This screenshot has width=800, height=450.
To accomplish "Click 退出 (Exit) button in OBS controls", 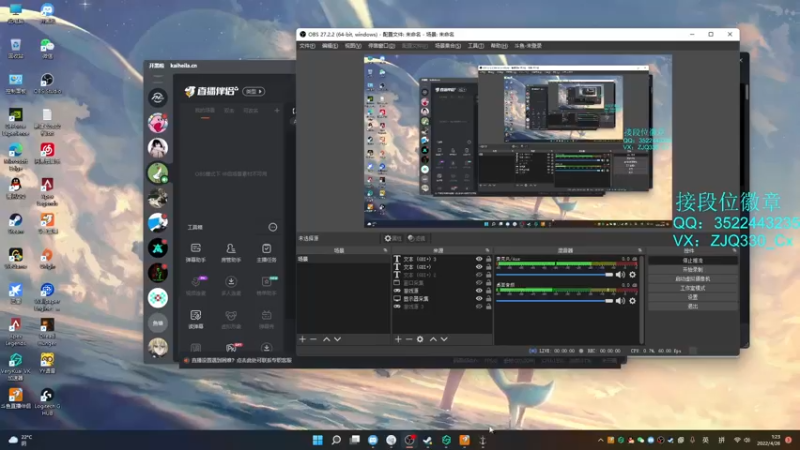I will [x=692, y=306].
